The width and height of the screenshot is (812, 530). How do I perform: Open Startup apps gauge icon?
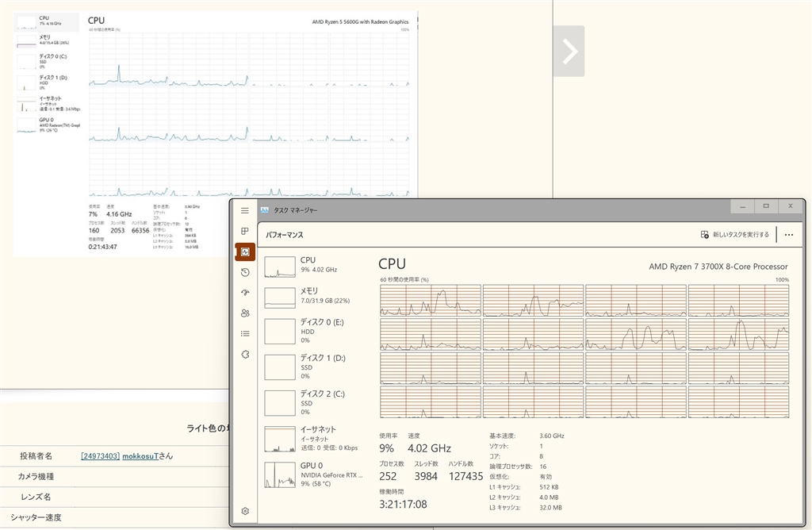[245, 293]
